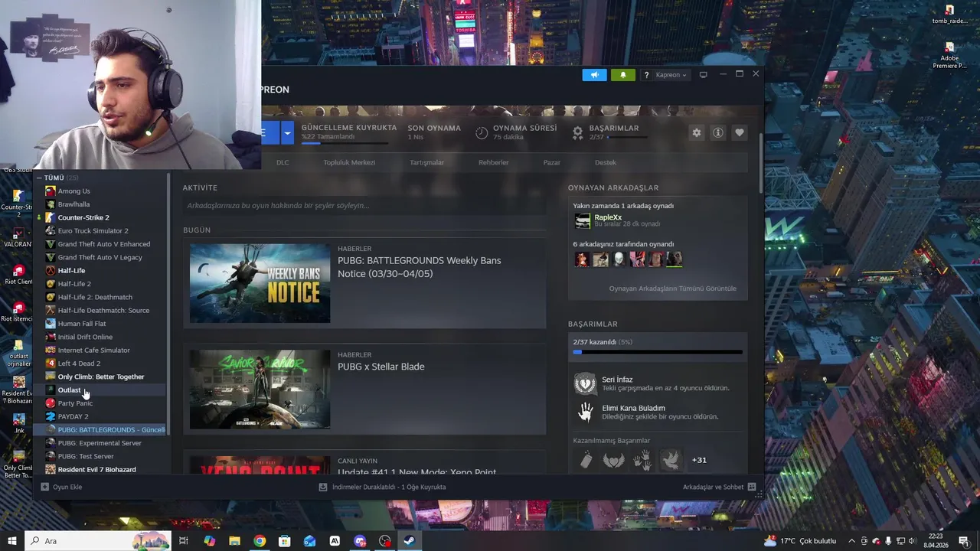Open PUBG Weekly Bans Notice headline
This screenshot has width=980, height=551.
[420, 267]
